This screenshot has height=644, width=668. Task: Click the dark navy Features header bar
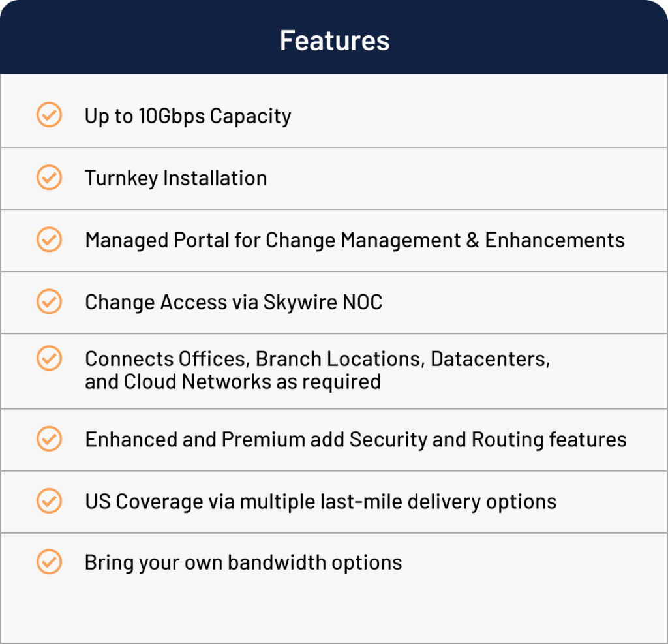pos(334,37)
